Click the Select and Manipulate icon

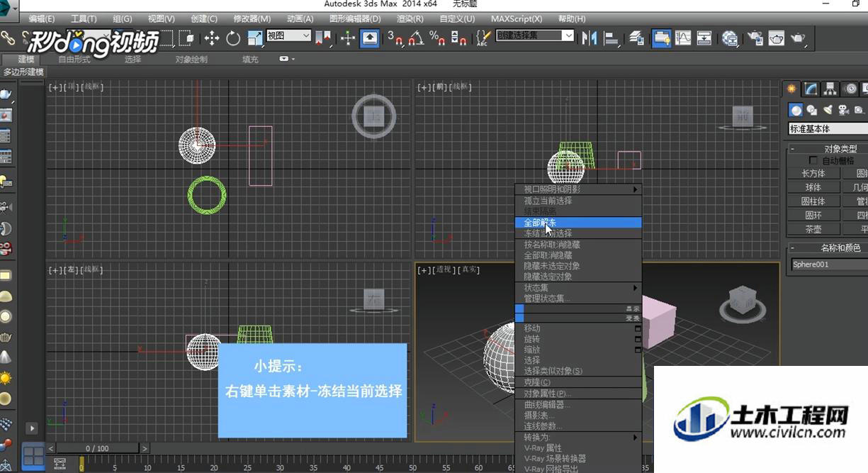click(347, 38)
